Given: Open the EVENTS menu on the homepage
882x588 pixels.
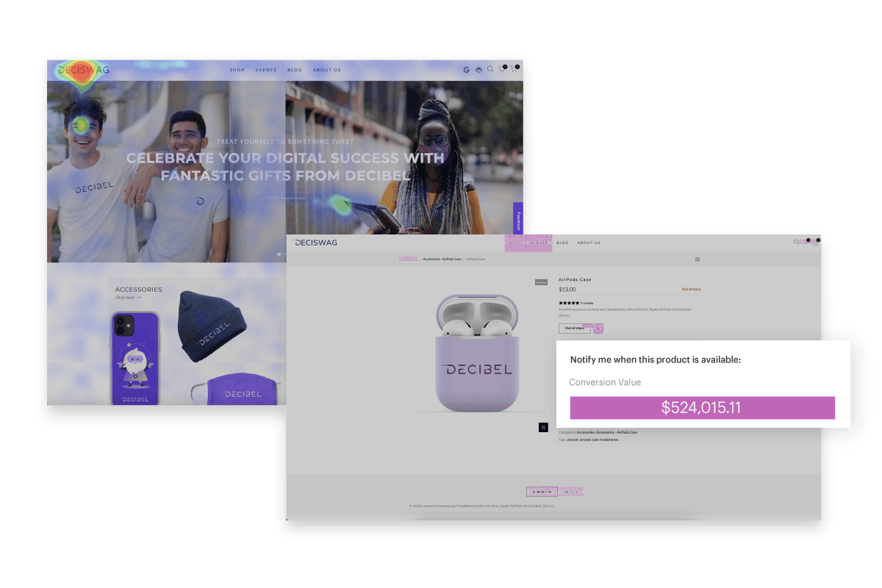Looking at the screenshot, I should pyautogui.click(x=266, y=70).
